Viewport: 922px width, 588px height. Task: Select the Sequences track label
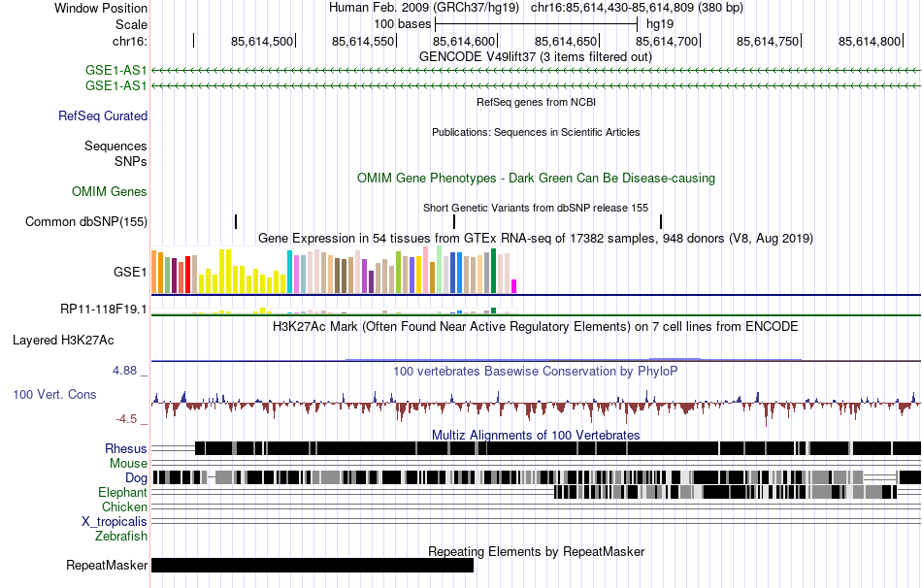pyautogui.click(x=115, y=146)
